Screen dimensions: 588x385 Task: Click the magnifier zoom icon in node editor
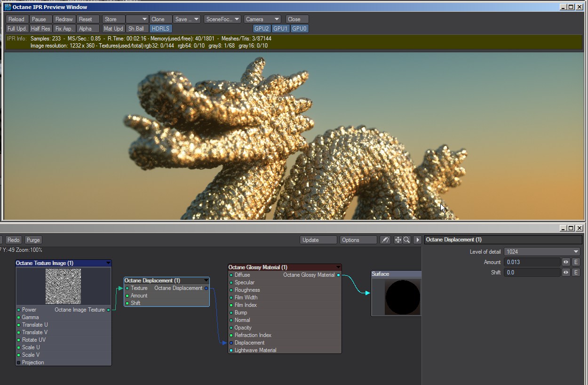[x=406, y=240]
